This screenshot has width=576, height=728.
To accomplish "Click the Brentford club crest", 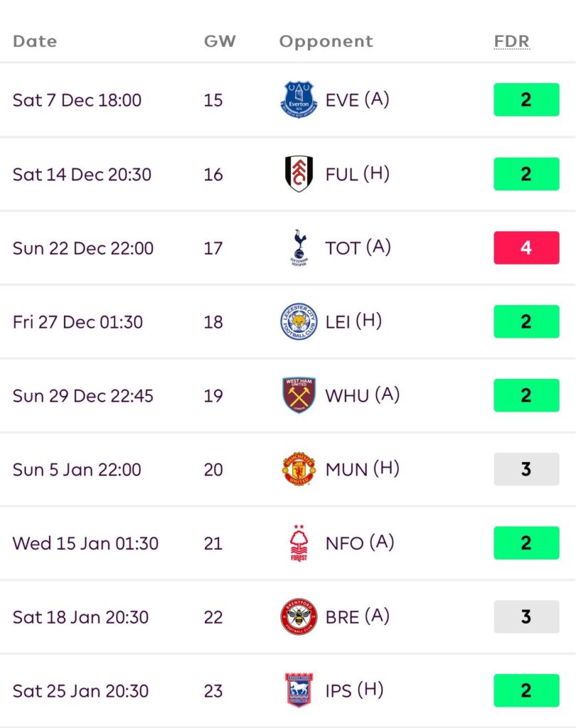I will pyautogui.click(x=299, y=617).
